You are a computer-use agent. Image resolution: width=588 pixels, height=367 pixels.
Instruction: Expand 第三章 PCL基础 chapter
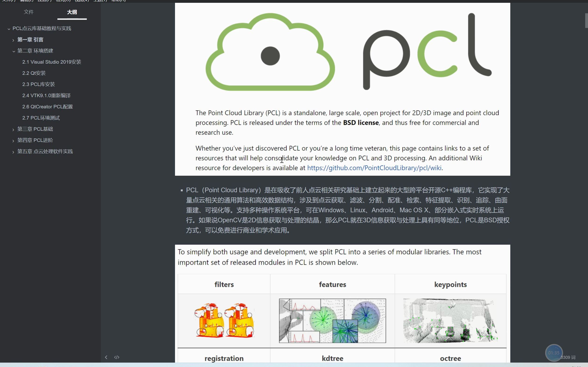click(x=13, y=129)
